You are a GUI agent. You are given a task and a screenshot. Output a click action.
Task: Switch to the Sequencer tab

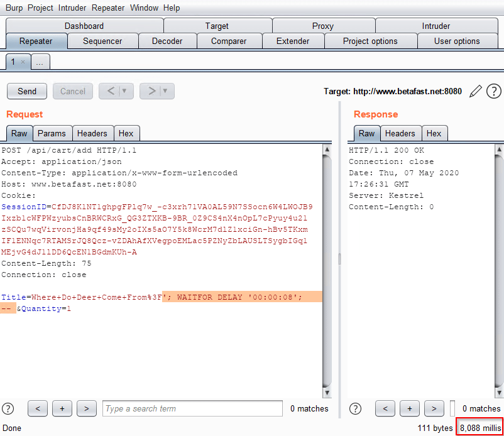[x=102, y=40]
